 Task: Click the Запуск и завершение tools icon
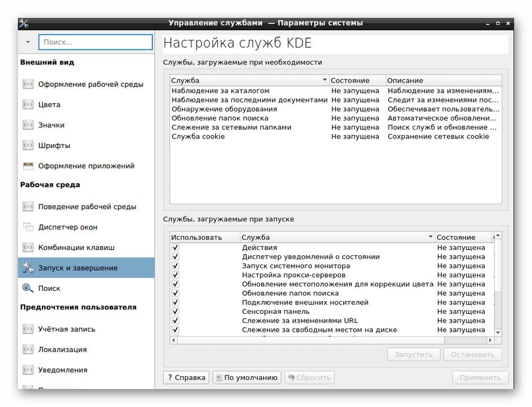[x=28, y=268]
